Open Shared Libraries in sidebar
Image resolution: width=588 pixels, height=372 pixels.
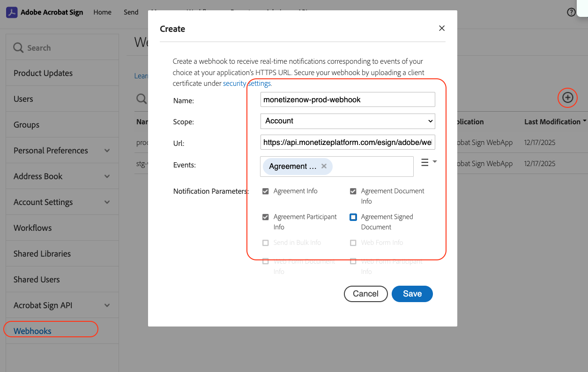62,254
